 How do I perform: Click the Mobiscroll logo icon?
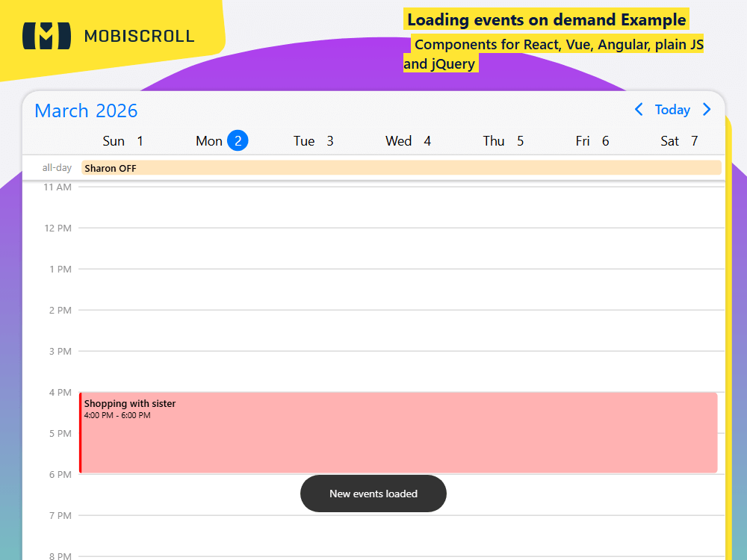(x=46, y=35)
